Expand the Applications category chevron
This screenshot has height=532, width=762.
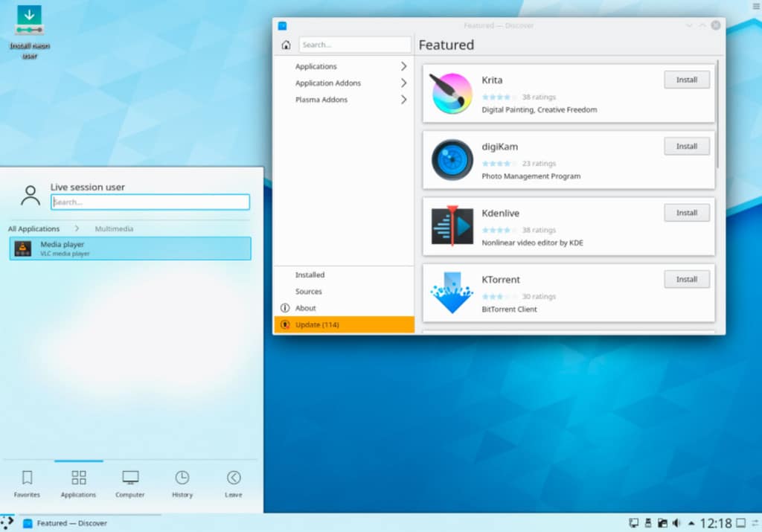click(404, 66)
